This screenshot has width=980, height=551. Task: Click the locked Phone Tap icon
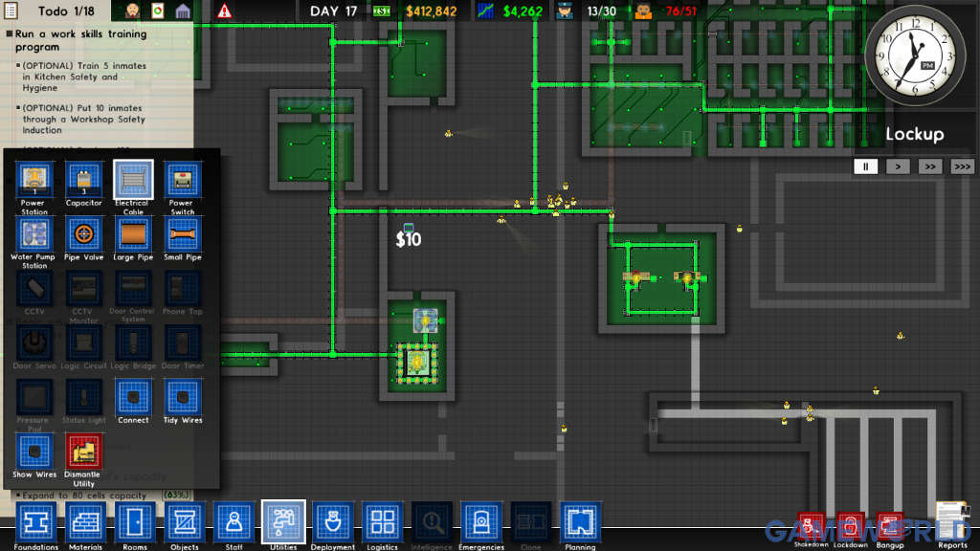[x=183, y=289]
